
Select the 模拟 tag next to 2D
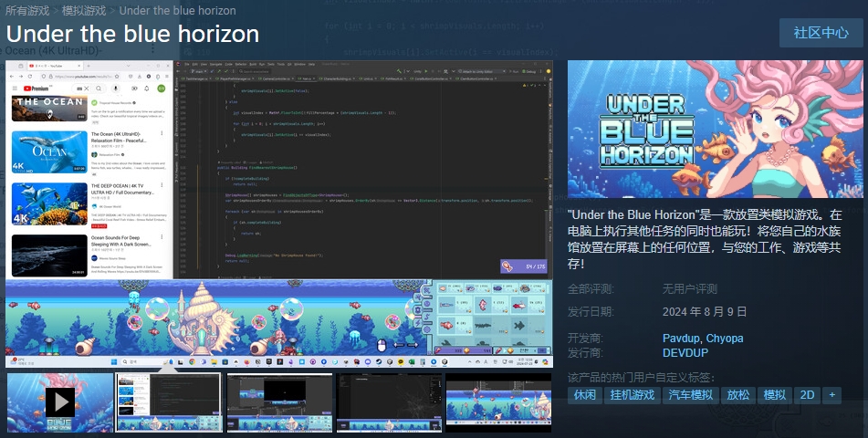pyautogui.click(x=775, y=395)
